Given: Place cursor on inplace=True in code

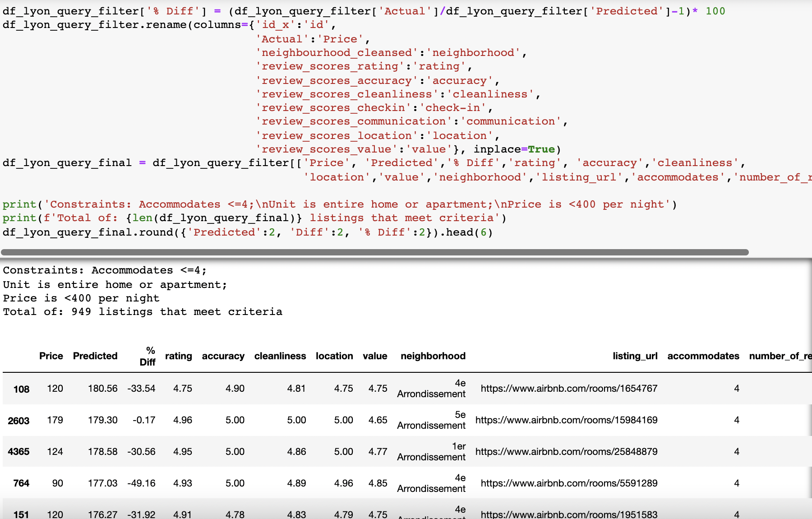Looking at the screenshot, I should point(514,149).
